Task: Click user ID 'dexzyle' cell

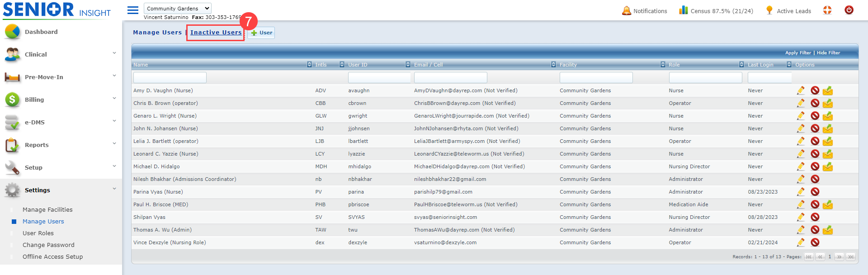Action: 358,242
